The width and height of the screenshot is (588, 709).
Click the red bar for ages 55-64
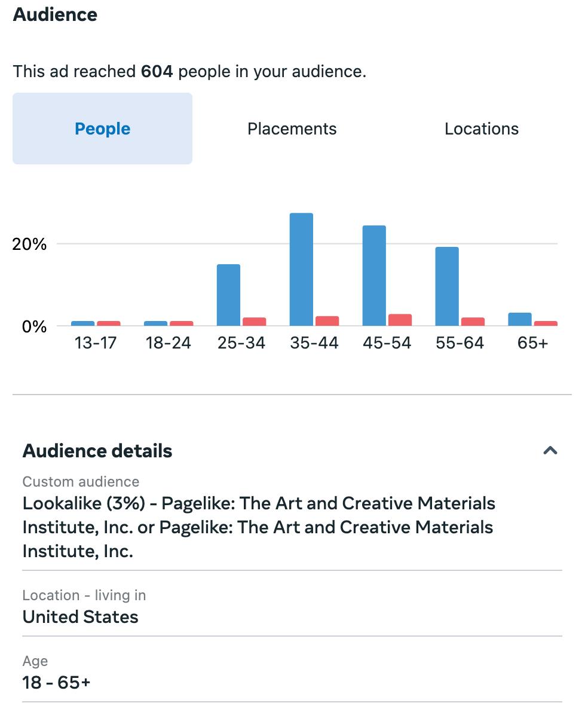click(473, 322)
